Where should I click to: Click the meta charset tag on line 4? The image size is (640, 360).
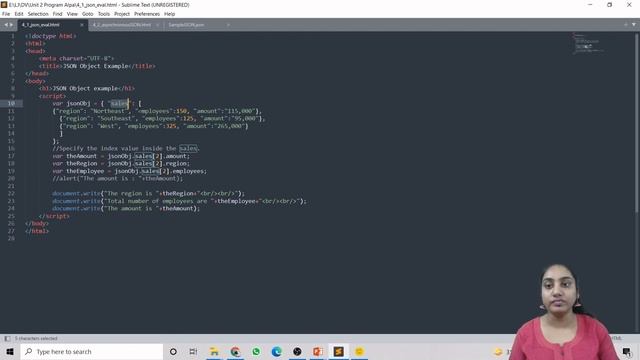pyautogui.click(x=76, y=58)
